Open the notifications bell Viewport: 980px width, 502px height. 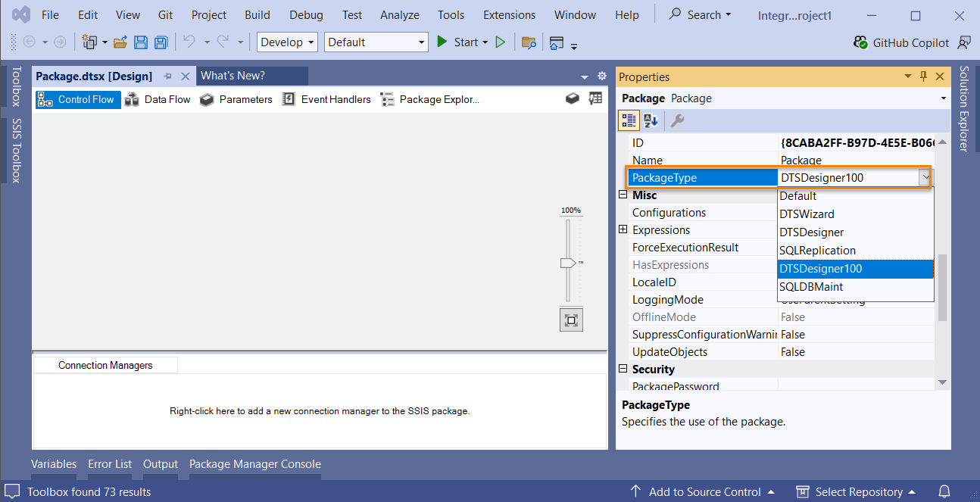coord(944,491)
